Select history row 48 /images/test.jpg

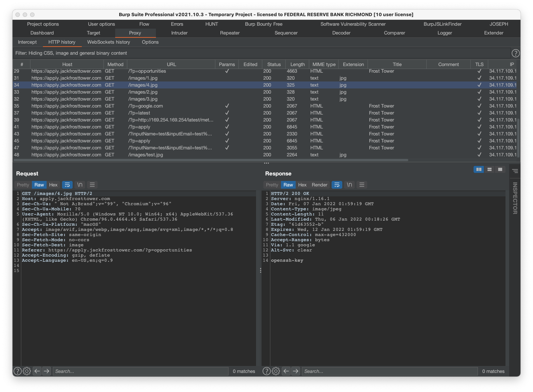point(265,155)
